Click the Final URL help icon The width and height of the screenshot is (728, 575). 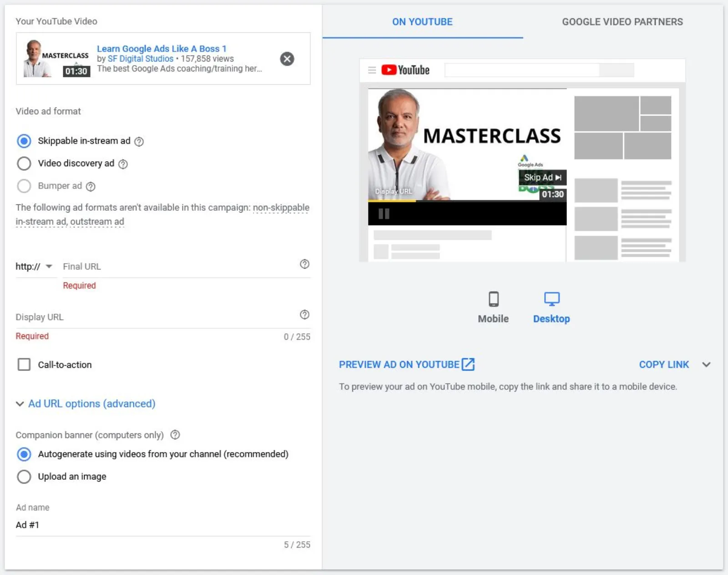(305, 264)
